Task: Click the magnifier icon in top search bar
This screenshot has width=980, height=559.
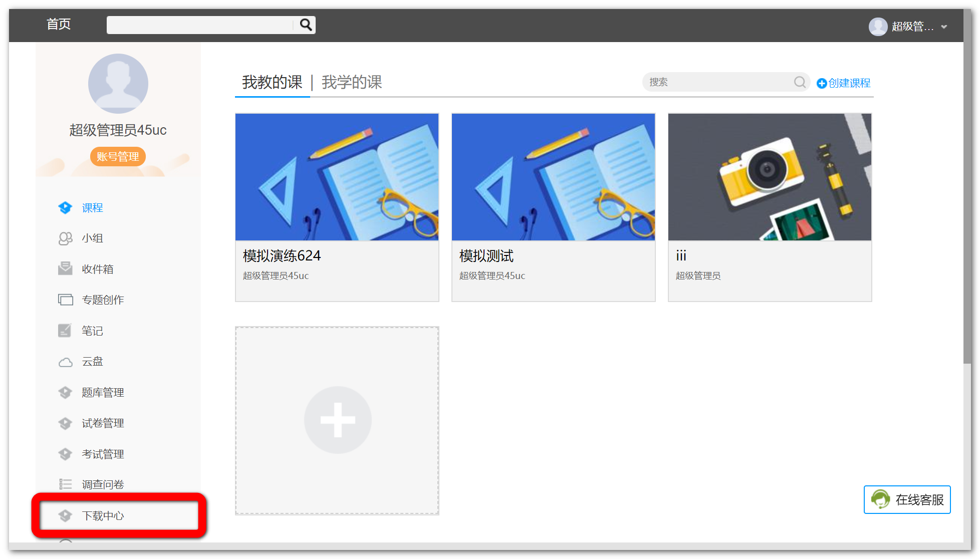Action: [x=305, y=25]
